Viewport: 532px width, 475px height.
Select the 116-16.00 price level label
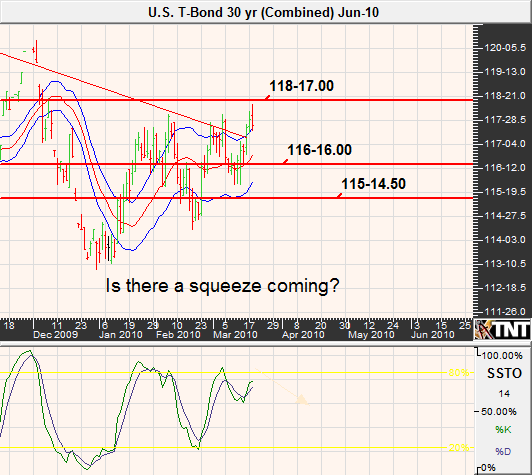(319, 150)
